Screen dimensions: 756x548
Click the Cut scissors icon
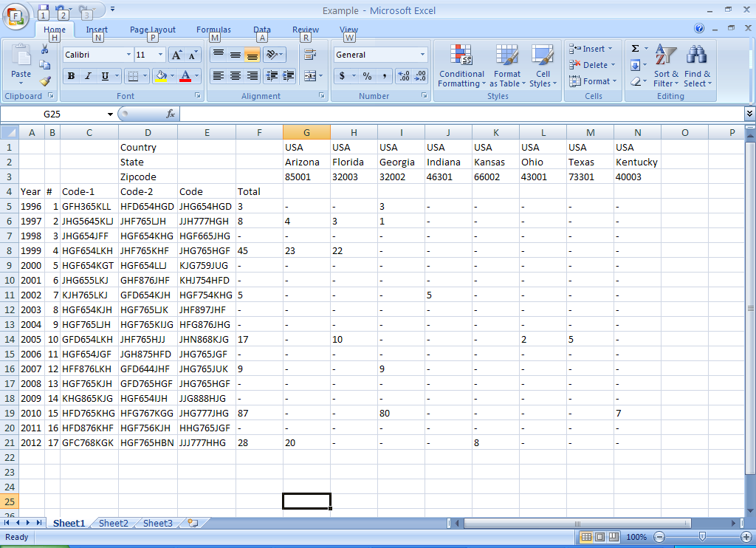point(44,49)
